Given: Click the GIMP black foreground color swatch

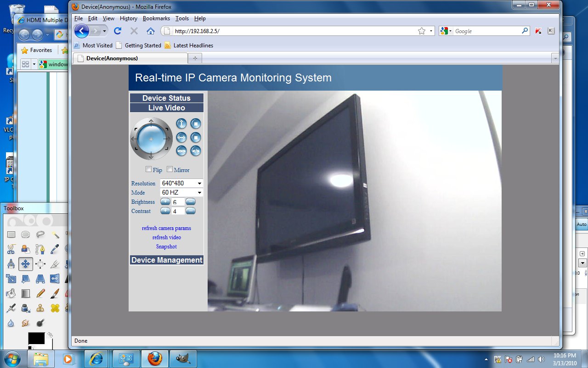Looking at the screenshot, I should (x=36, y=338).
